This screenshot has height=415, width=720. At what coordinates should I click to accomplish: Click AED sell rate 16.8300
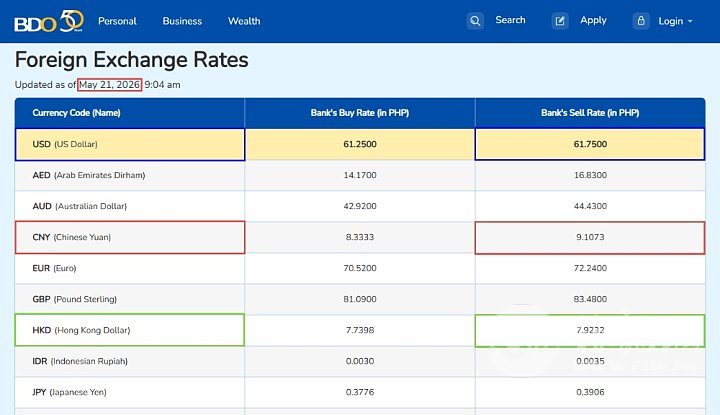tap(590, 175)
